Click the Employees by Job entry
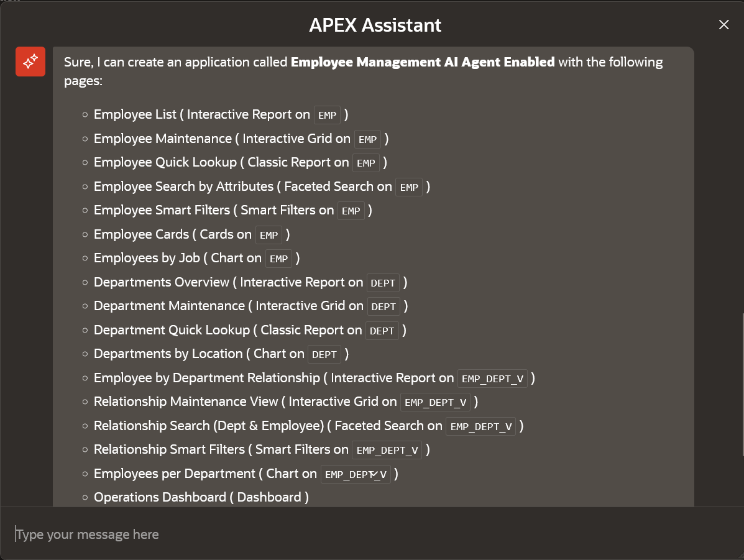This screenshot has height=560, width=744. 197,258
